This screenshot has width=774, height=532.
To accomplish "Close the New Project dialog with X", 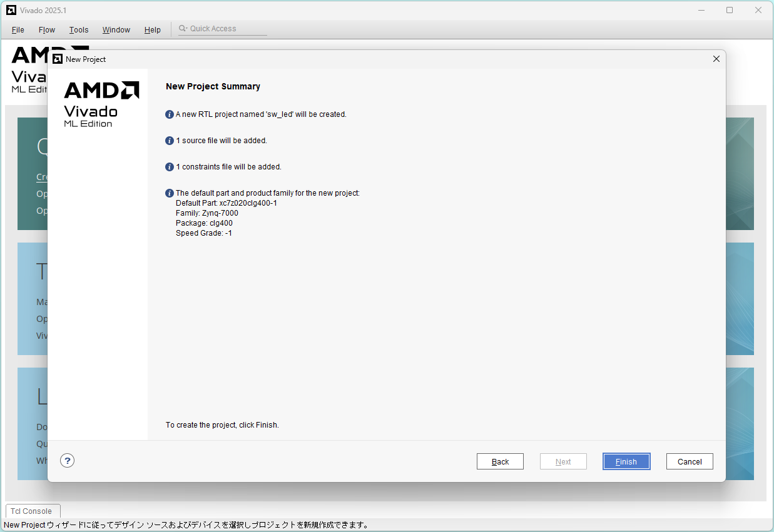I will click(x=716, y=59).
